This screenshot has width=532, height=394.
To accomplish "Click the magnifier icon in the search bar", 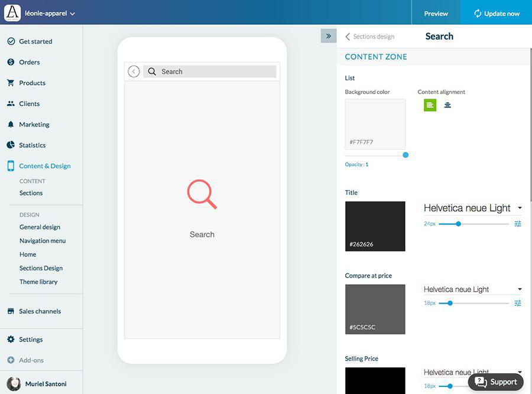I will pos(152,71).
